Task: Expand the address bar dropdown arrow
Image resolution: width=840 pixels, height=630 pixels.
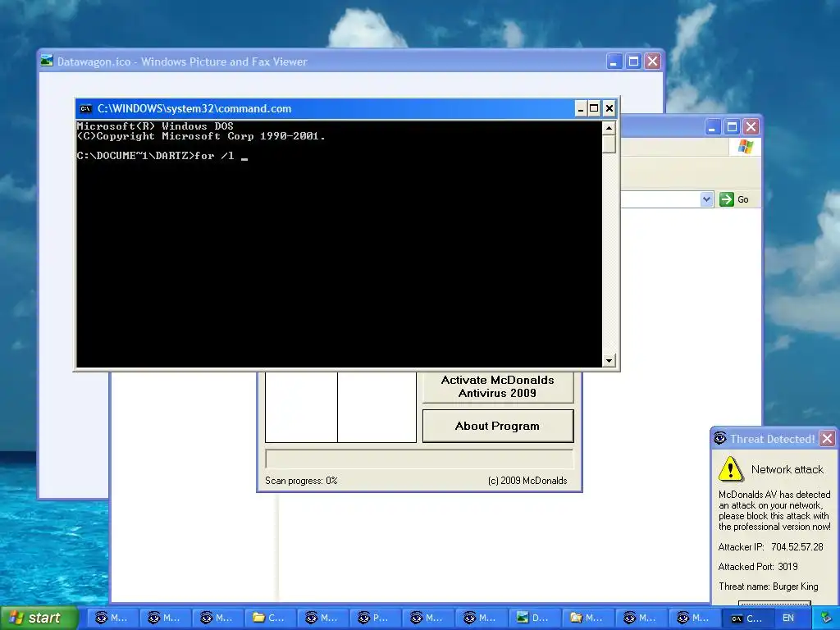Action: point(706,199)
